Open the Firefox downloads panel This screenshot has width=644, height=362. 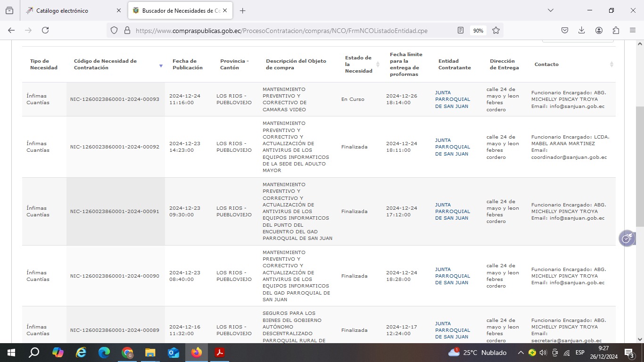[582, 30]
